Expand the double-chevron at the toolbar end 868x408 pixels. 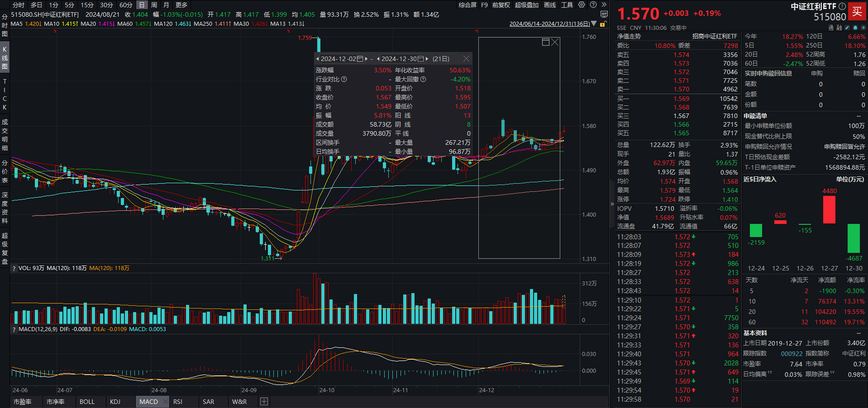click(x=604, y=5)
